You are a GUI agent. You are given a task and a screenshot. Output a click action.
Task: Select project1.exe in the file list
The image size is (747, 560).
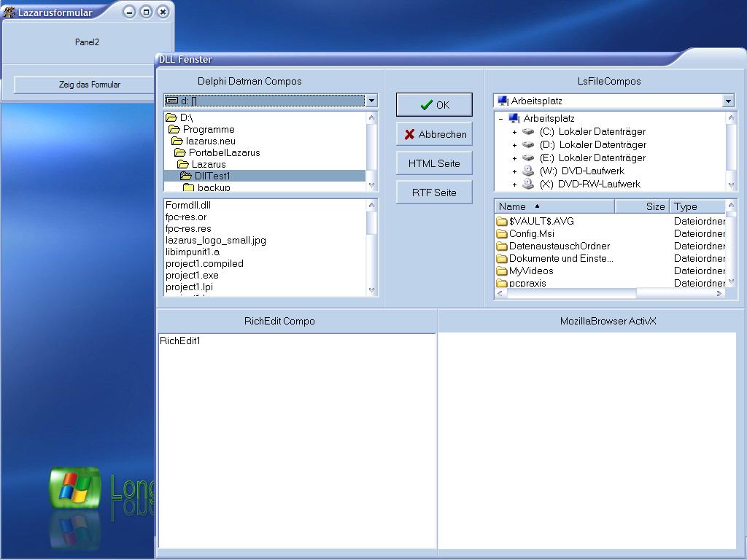point(192,276)
